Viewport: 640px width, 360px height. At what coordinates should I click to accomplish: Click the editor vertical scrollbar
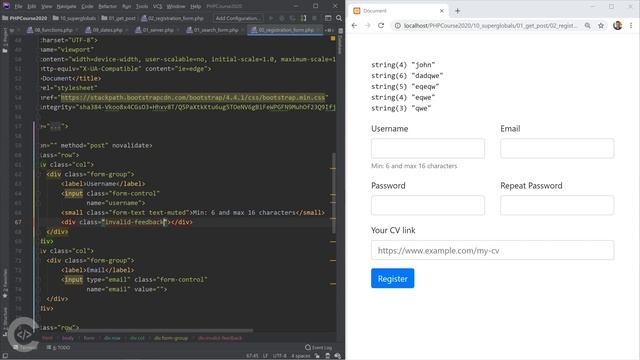(x=334, y=193)
